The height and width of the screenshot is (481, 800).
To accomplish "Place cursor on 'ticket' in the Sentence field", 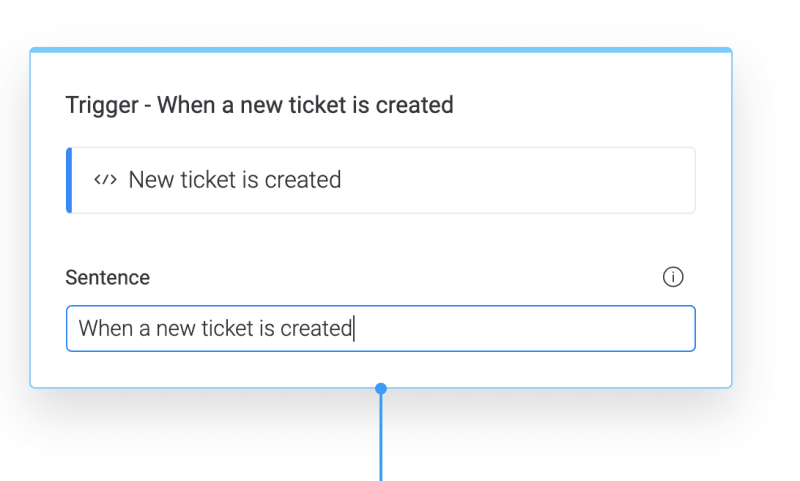I will (229, 328).
